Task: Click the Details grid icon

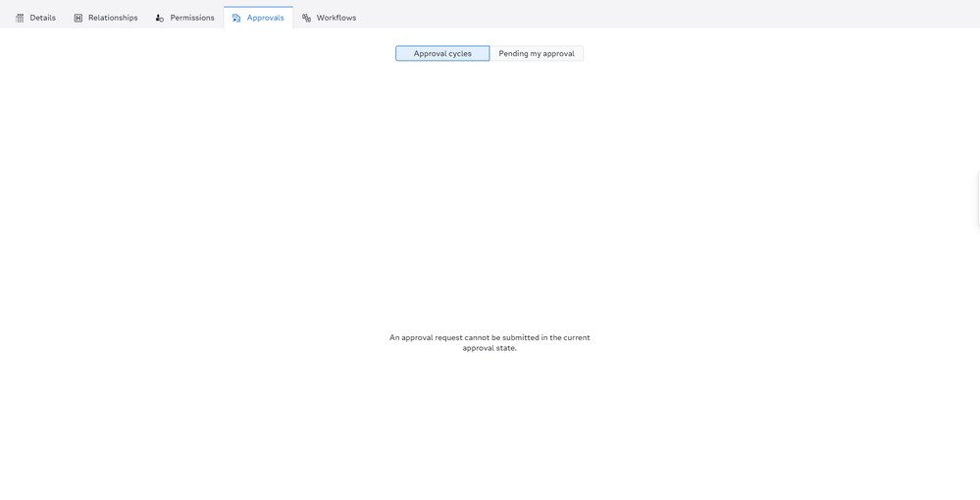Action: (20, 18)
